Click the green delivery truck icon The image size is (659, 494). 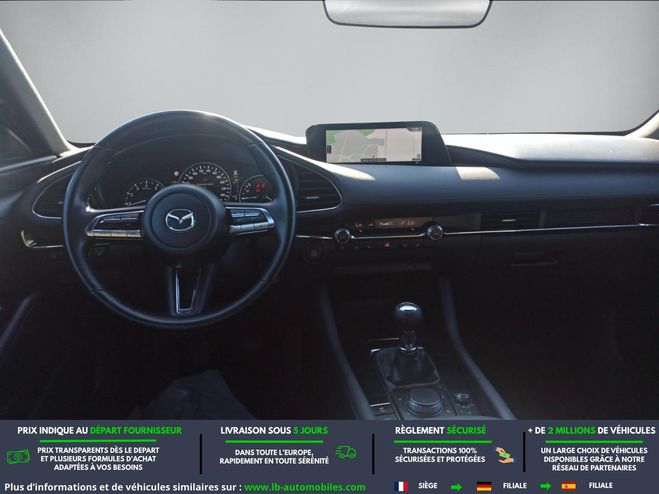(346, 452)
